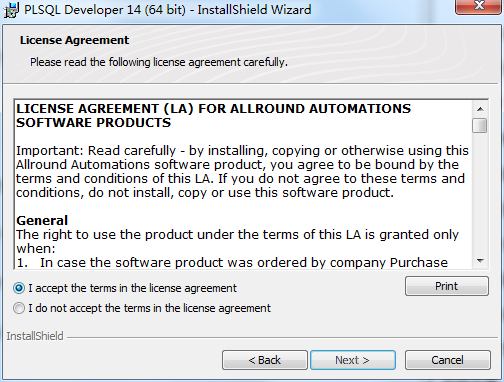Image resolution: width=504 pixels, height=382 pixels.
Task: Click the license scrollbar down arrow
Action: (480, 261)
